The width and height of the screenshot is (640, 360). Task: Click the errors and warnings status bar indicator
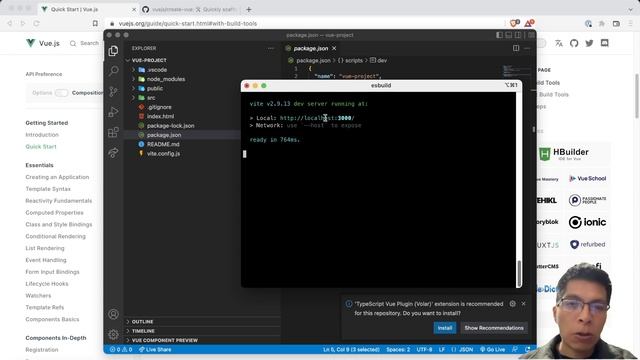coord(121,349)
